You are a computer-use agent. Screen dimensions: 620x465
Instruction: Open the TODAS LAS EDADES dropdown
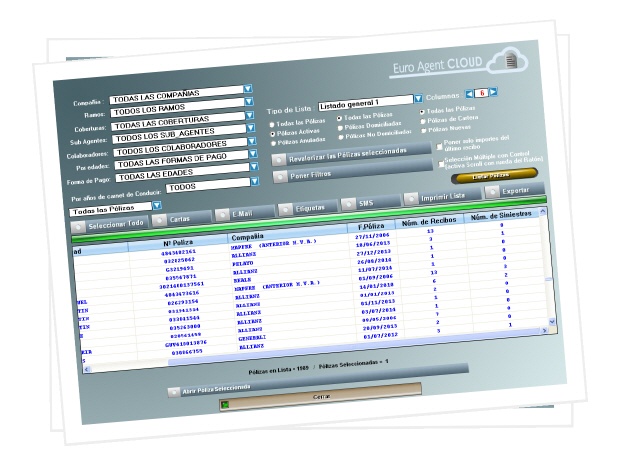[x=254, y=166]
